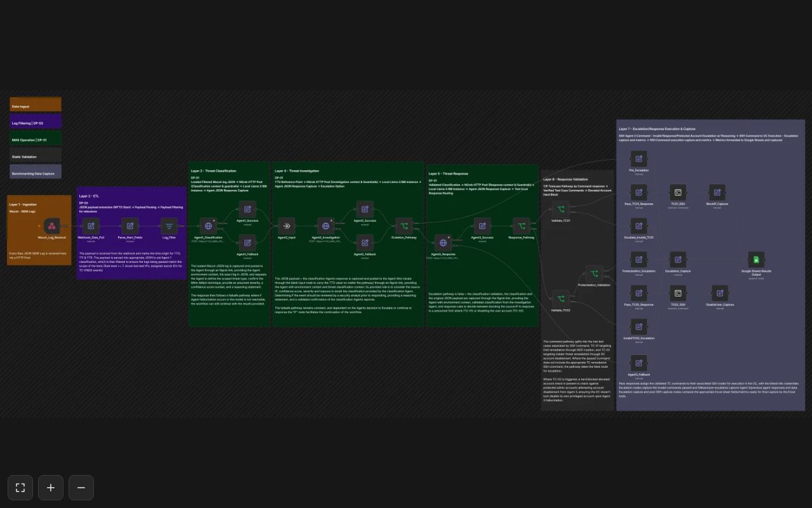Open the Pre_Escalation node
The image size is (812, 508).
pos(639,159)
